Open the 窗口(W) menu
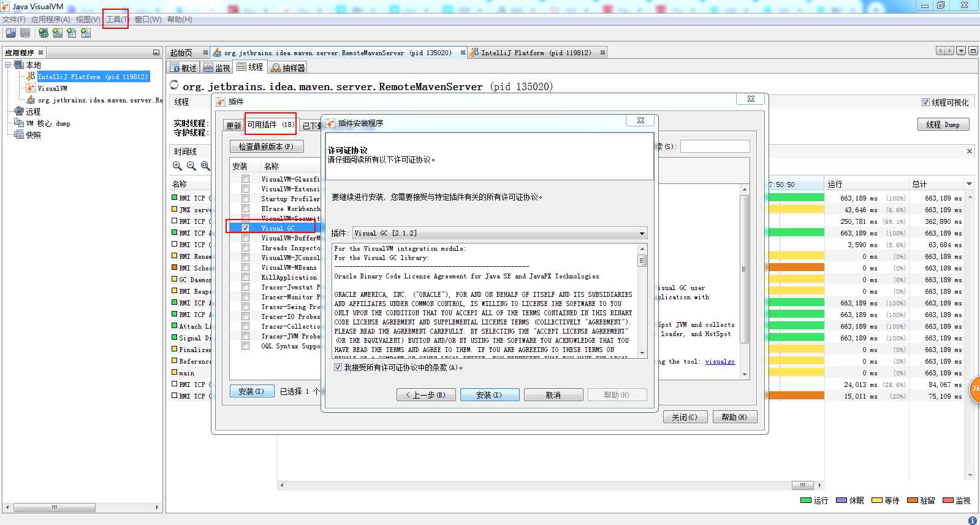This screenshot has width=980, height=525. [x=148, y=20]
